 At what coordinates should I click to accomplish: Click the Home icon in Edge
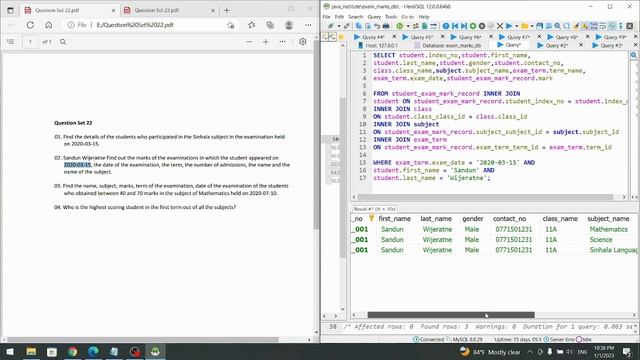point(49,25)
